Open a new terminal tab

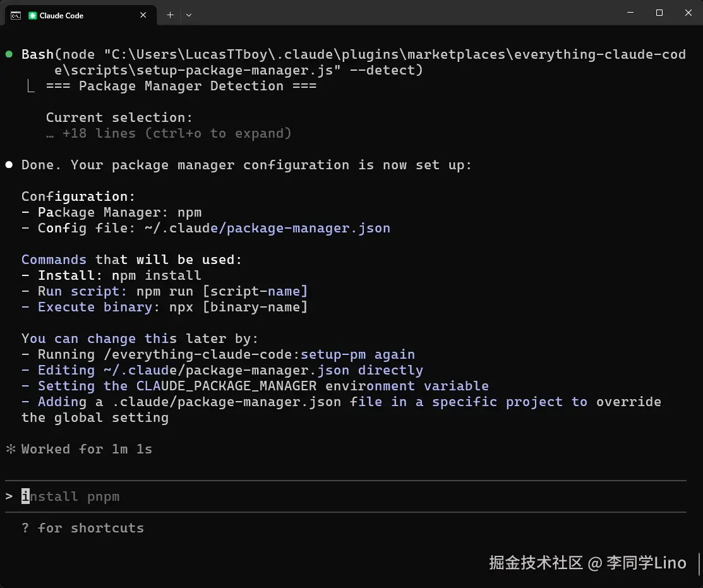pyautogui.click(x=171, y=15)
